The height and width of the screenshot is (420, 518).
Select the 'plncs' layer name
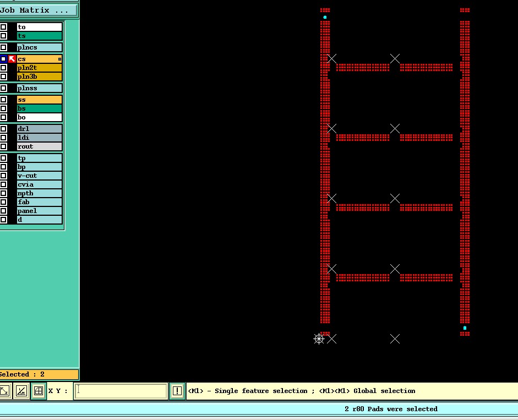[39, 47]
